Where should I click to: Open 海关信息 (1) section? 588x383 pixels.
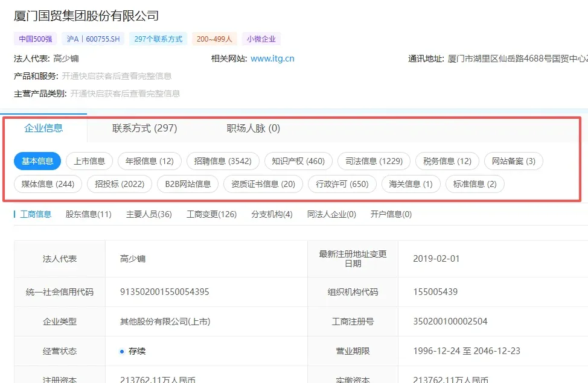tap(411, 184)
